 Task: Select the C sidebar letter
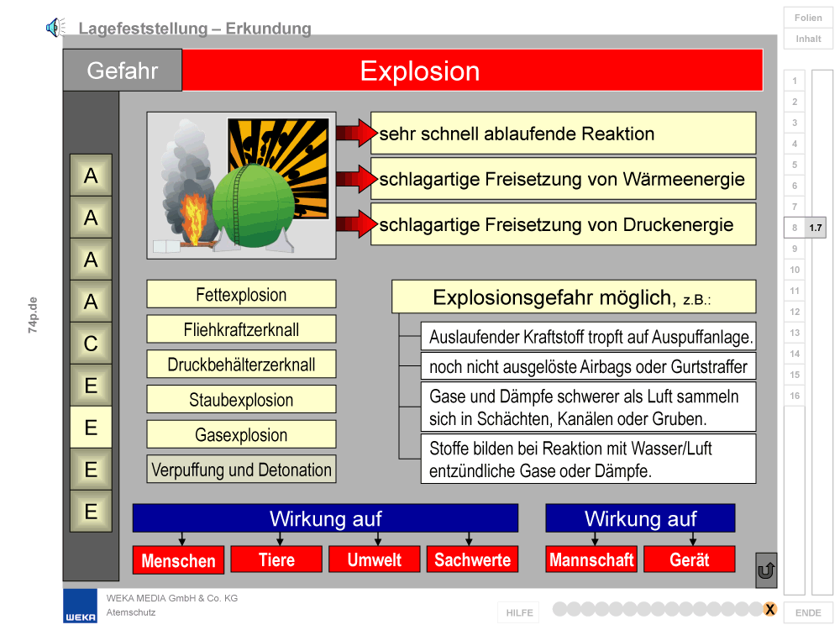click(x=91, y=344)
